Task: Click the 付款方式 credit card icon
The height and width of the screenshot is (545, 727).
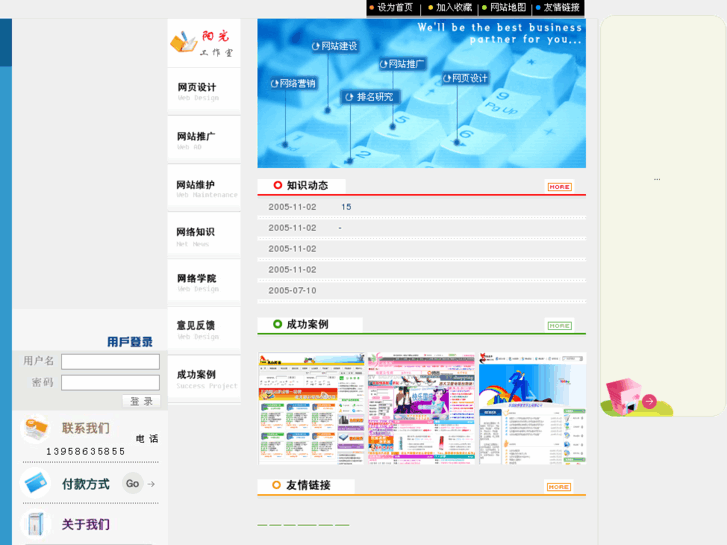Action: tap(36, 484)
